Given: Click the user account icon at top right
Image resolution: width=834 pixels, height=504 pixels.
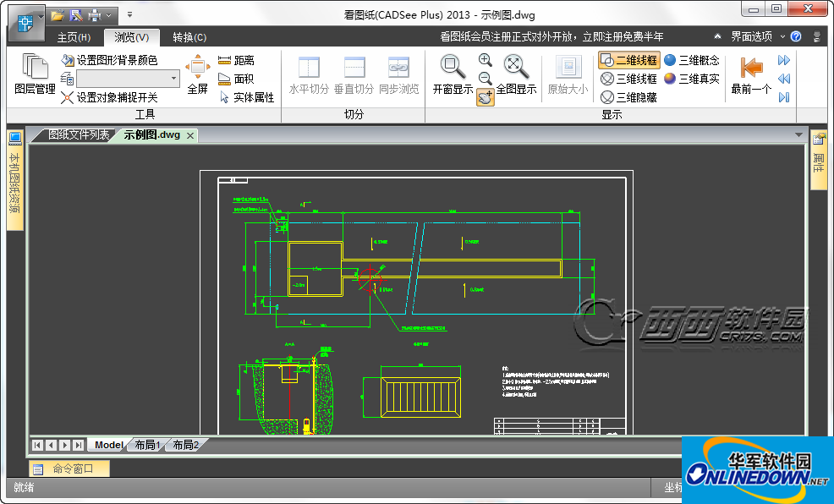Looking at the screenshot, I should coord(817,36).
